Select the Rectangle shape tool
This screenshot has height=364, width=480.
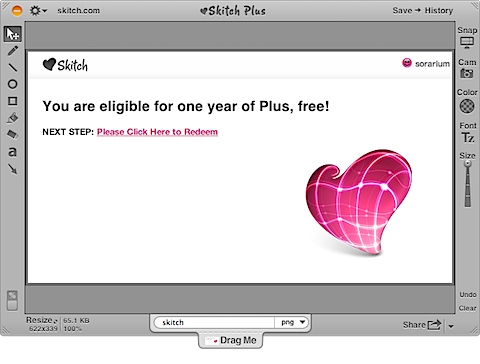[13, 101]
